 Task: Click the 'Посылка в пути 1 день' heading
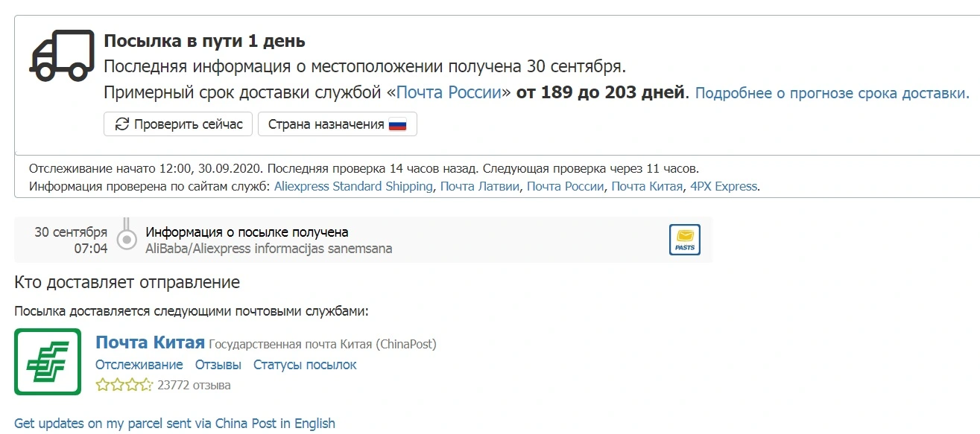205,41
